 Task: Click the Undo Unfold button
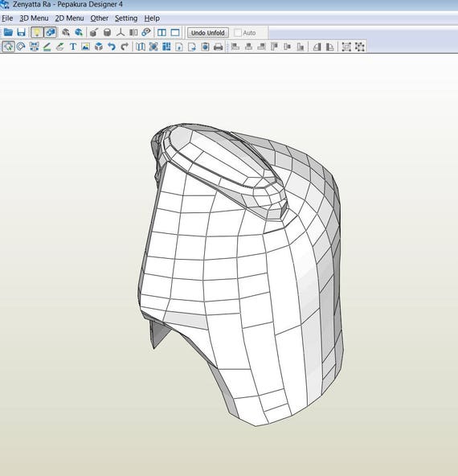pos(208,33)
